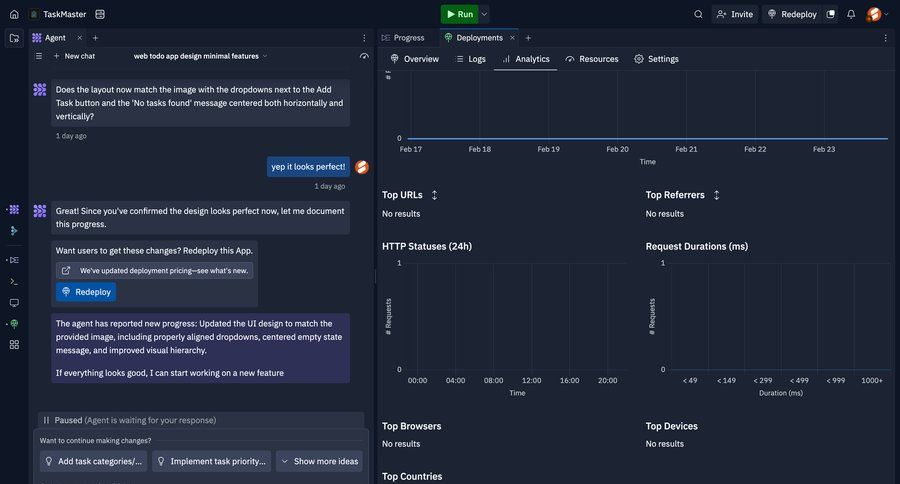Open search with magnifier icon
The width and height of the screenshot is (900, 484).
click(x=698, y=14)
